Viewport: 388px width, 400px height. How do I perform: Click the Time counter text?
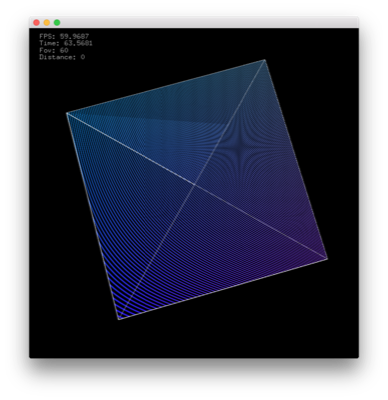66,43
